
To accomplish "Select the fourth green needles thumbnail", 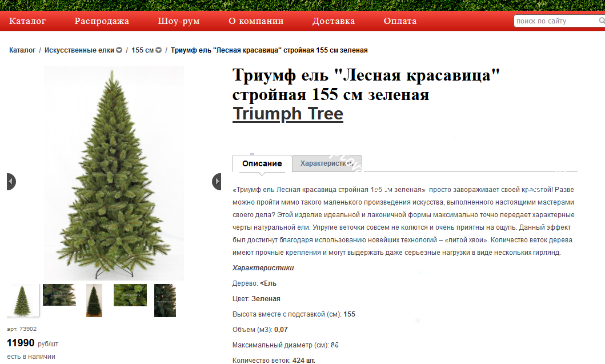I will 130,295.
